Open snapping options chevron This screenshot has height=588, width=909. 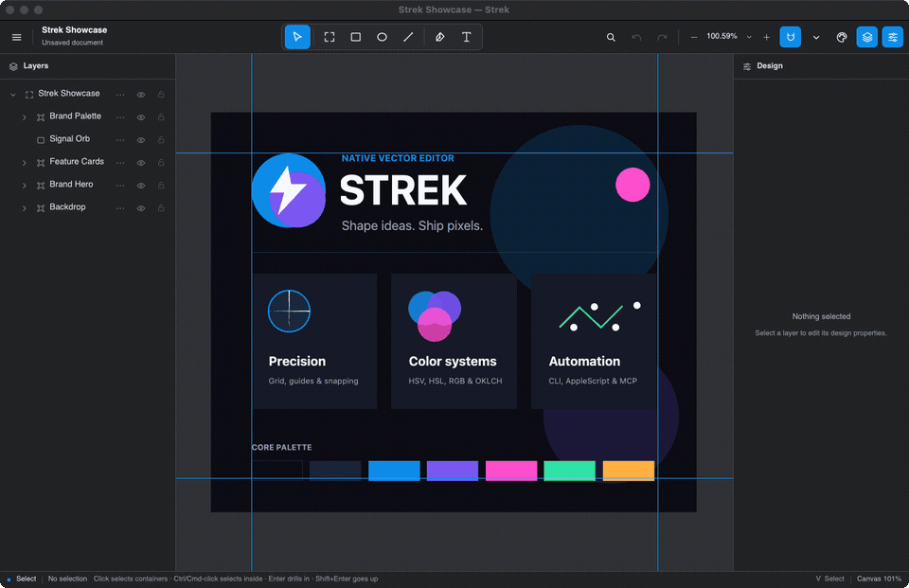(x=816, y=37)
